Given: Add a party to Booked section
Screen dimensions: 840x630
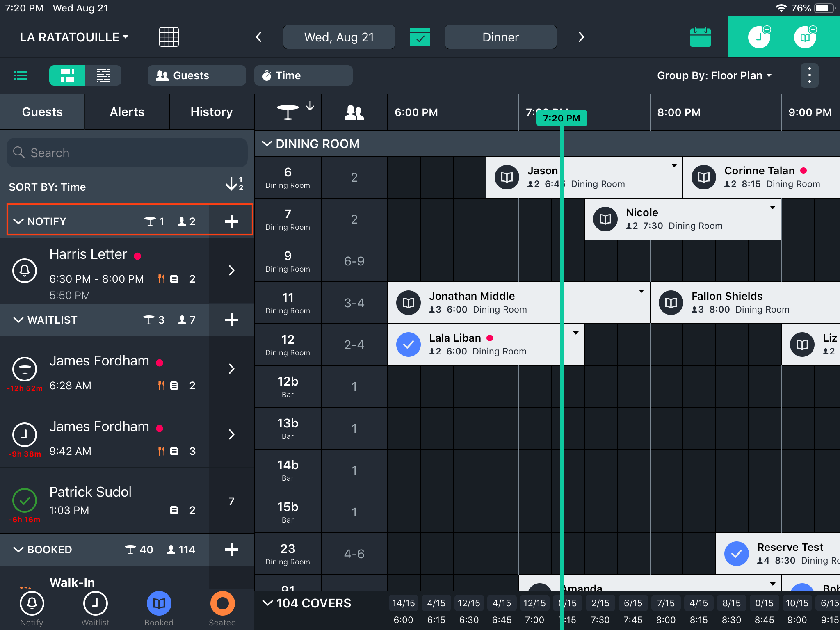Looking at the screenshot, I should click(232, 550).
